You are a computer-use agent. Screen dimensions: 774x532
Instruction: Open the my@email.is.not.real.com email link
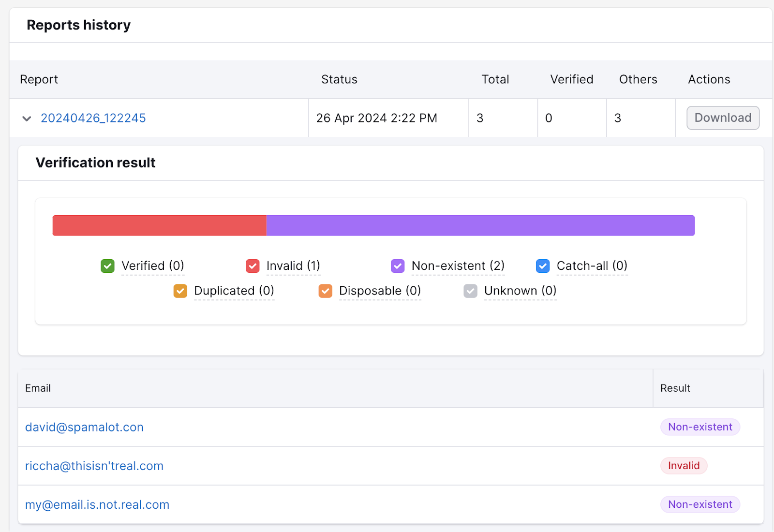[97, 504]
